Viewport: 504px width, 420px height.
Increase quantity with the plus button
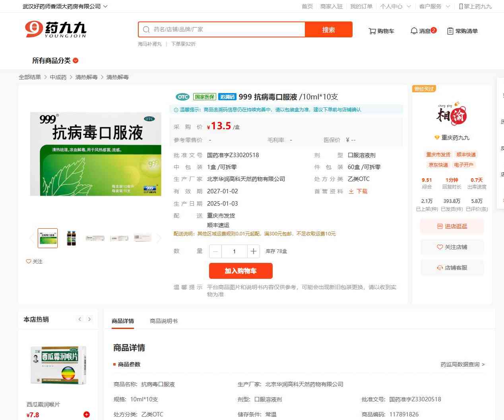click(253, 251)
